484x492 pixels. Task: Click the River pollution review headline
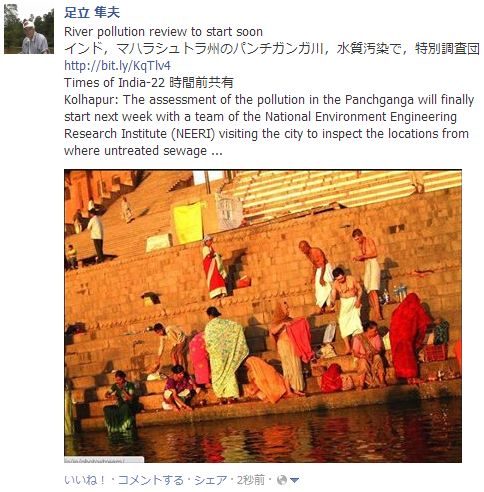[163, 32]
